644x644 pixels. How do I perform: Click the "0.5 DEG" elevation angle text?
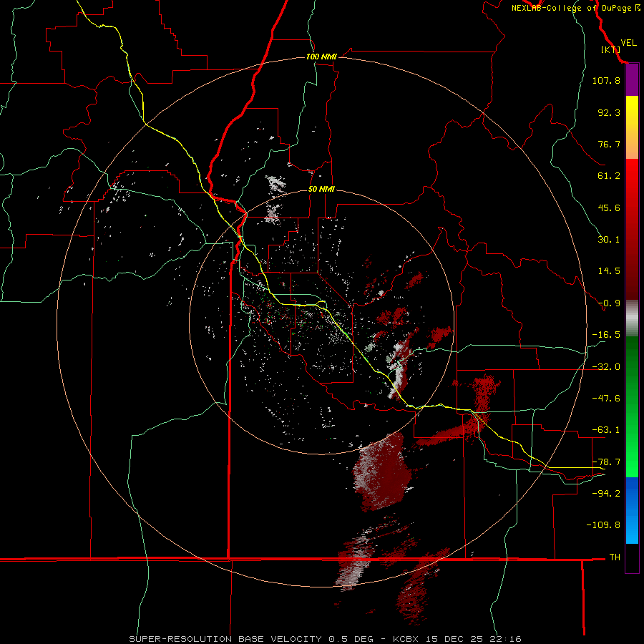pyautogui.click(x=351, y=639)
